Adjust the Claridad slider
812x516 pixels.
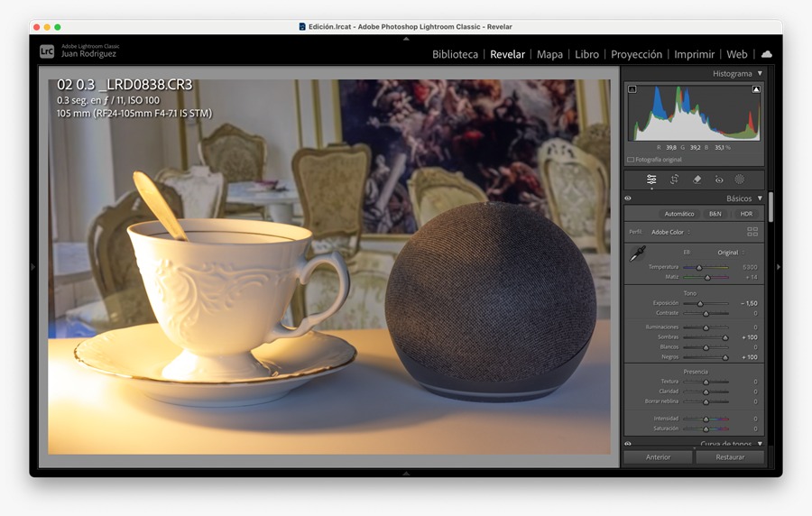click(706, 392)
